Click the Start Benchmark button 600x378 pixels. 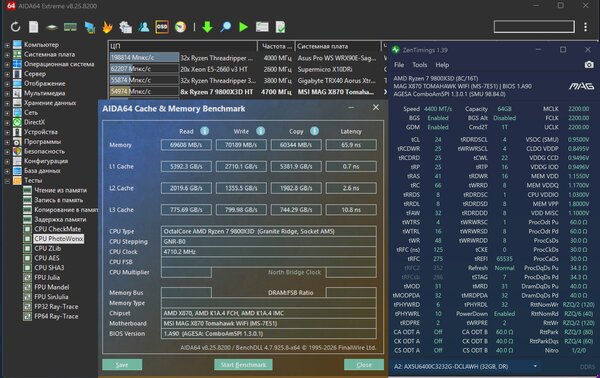(x=243, y=365)
